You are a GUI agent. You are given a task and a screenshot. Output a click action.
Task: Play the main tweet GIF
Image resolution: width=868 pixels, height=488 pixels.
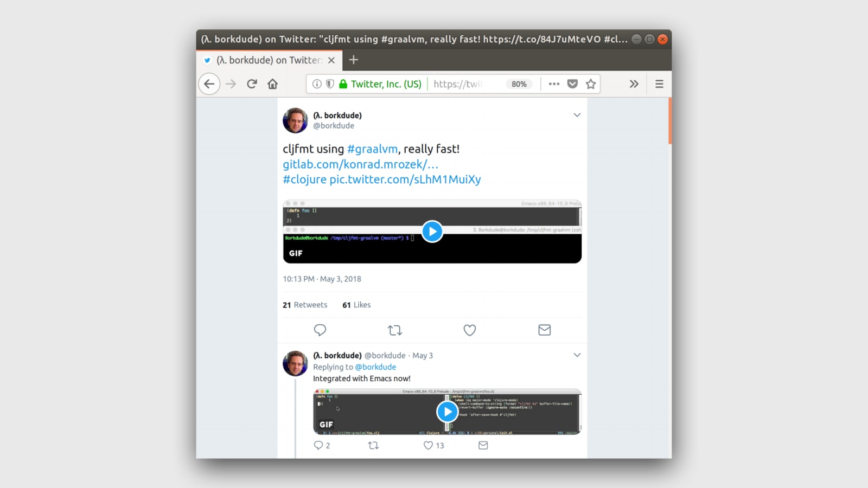432,232
